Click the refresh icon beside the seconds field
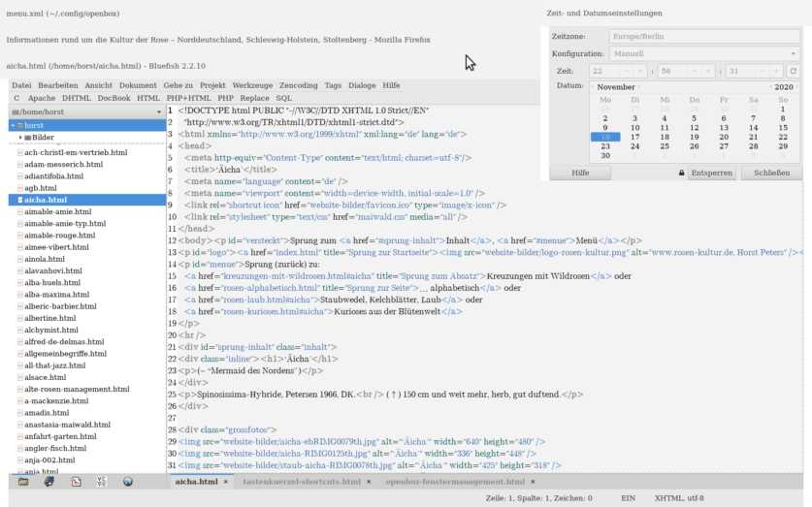The image size is (812, 507). [x=793, y=71]
